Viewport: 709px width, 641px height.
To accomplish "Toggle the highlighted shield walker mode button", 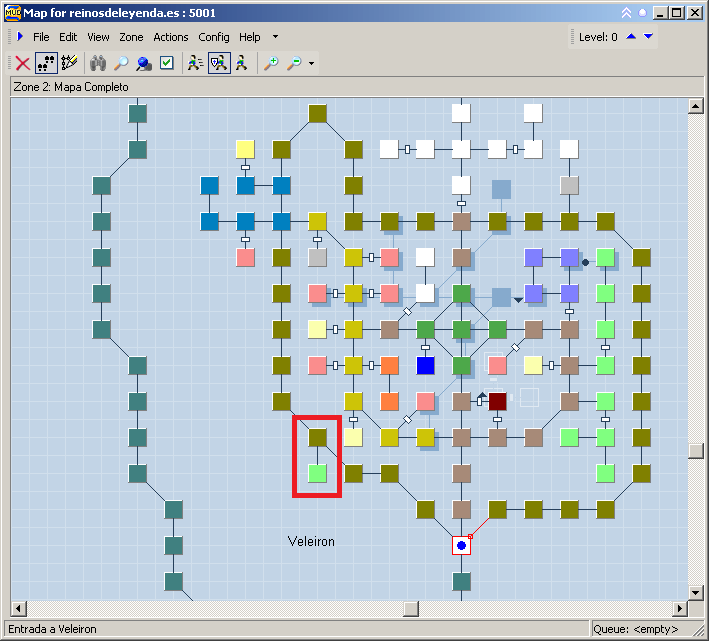I will [218, 63].
